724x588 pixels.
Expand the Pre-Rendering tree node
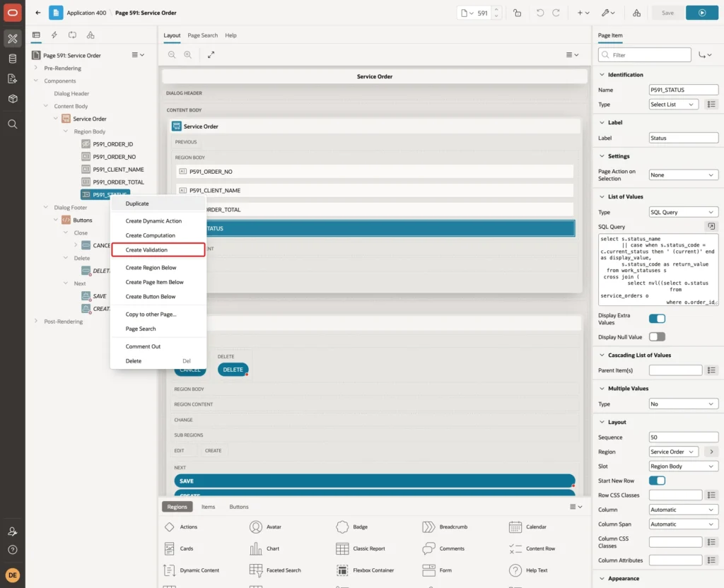pyautogui.click(x=36, y=68)
